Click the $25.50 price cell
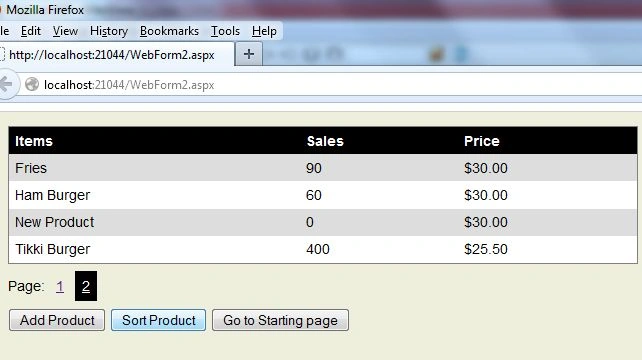This screenshot has width=642, height=360. pyautogui.click(x=486, y=249)
